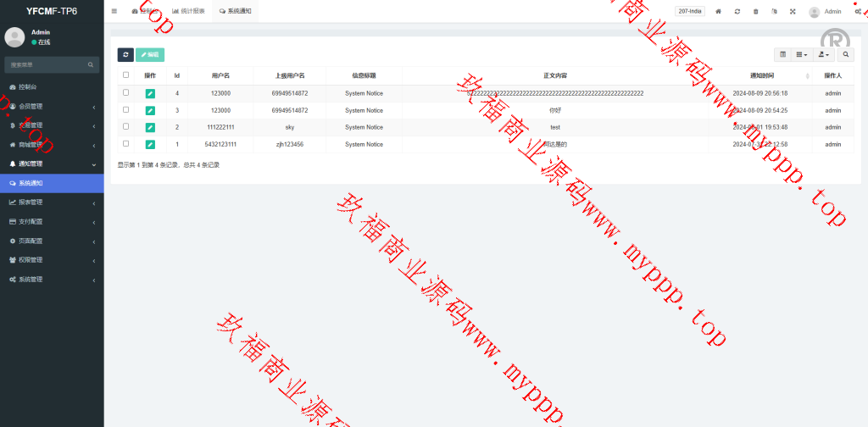Toggle fullscreen with the expand arrows icon

(x=793, y=11)
